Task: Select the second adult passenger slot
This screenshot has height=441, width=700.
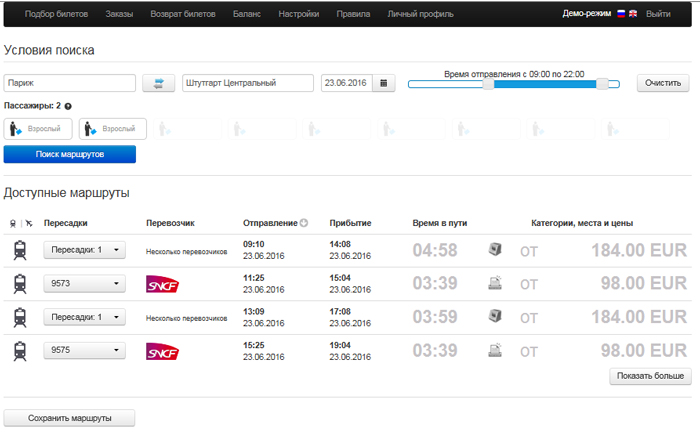Action: click(x=113, y=129)
